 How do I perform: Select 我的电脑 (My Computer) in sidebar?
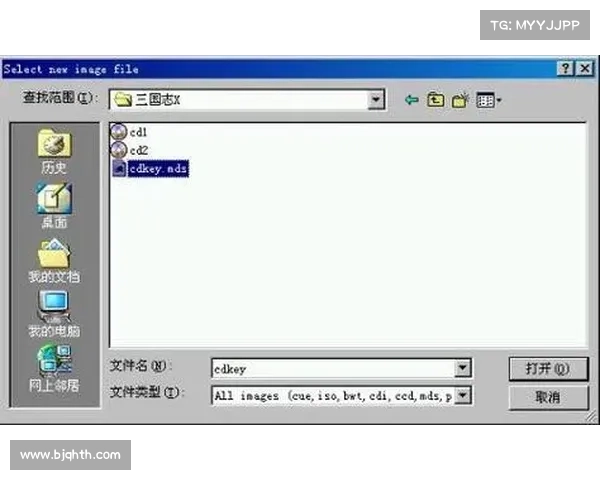click(54, 314)
